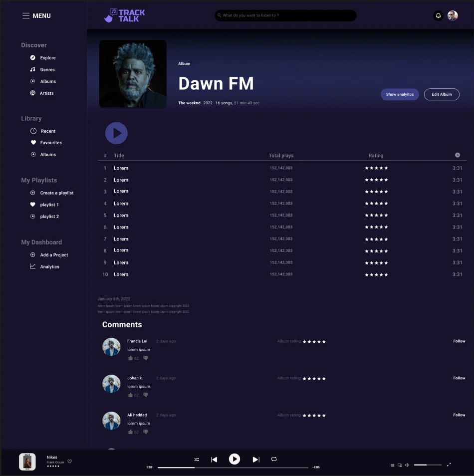Dislike Ali haddad's comment with thumbs down

pos(146,432)
